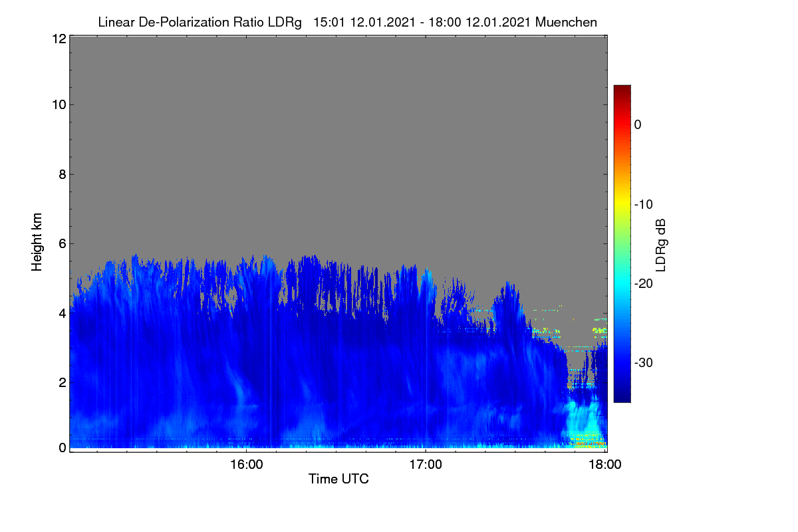Click the '18:00' time tick label
The image size is (798, 532).
pos(605,465)
